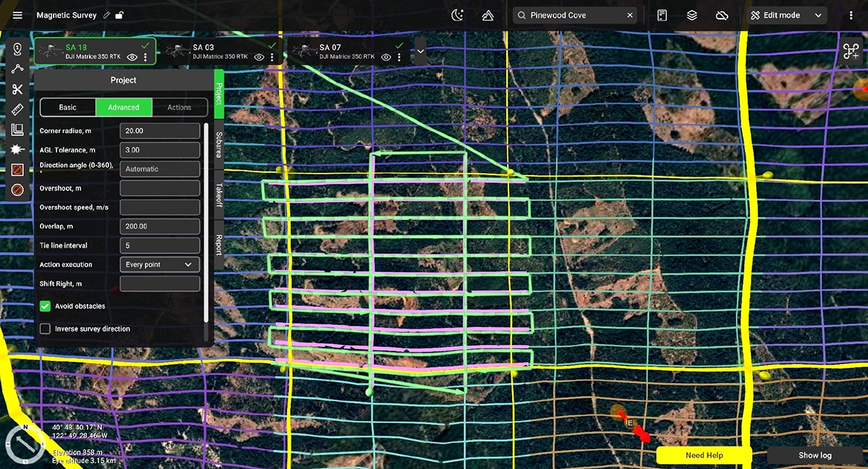The image size is (868, 469).
Task: Click the Need Help button
Action: pyautogui.click(x=704, y=455)
